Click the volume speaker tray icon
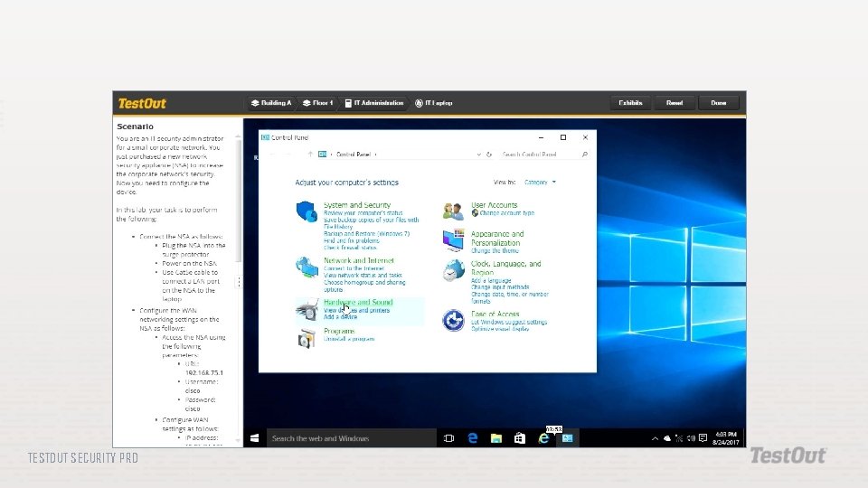Viewport: 868px width, 488px height. [x=691, y=438]
